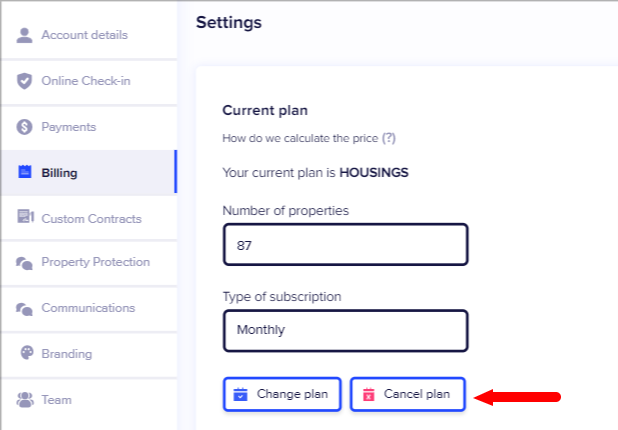Open the Type of subscription dropdown
This screenshot has width=618, height=430.
click(345, 330)
